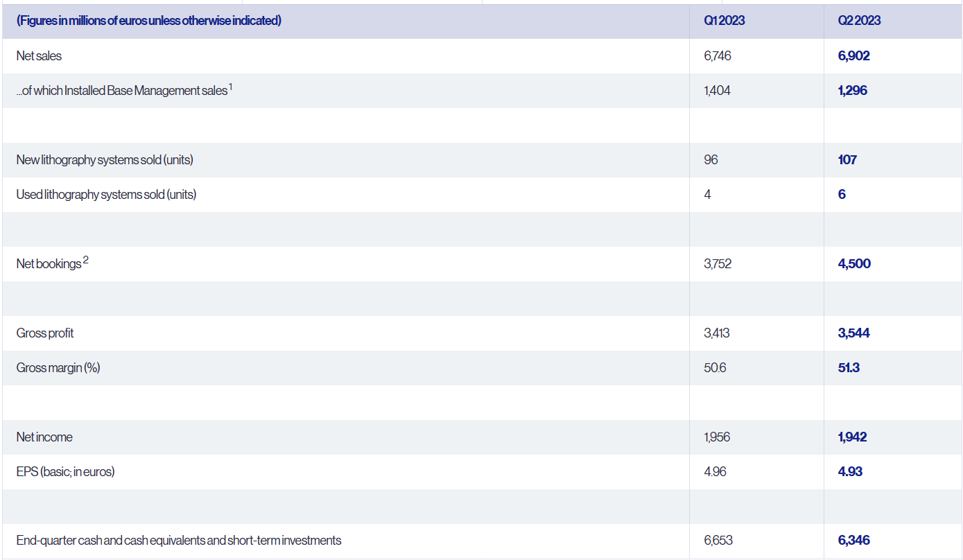963x560 pixels.
Task: Click the Q1 gross profit value 3,413
Action: [x=716, y=333]
